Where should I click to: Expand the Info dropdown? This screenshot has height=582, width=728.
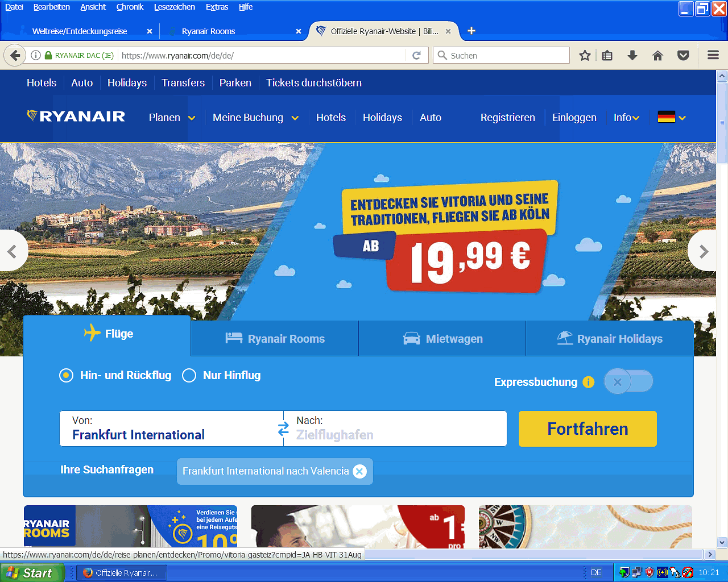coord(626,118)
